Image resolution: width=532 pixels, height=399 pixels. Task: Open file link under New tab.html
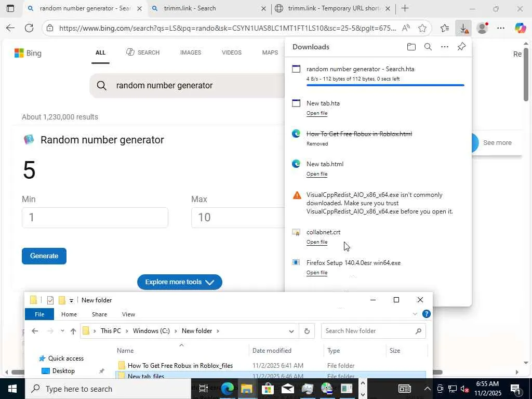(317, 174)
